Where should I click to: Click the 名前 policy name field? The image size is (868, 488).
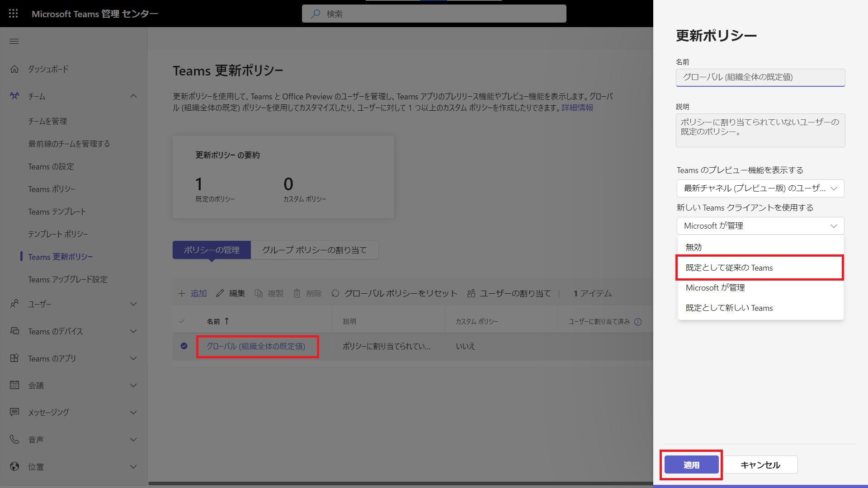760,77
